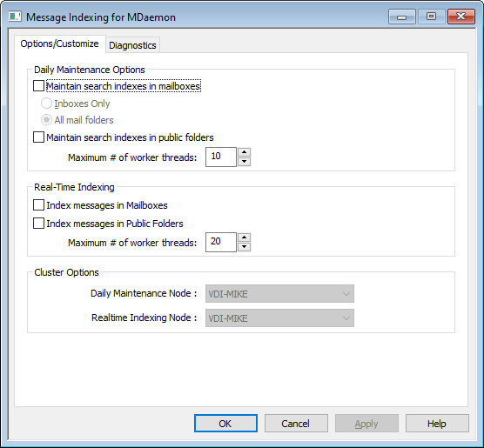
Task: Expand the Realtime Indexing Node dropdown
Action: [279, 318]
